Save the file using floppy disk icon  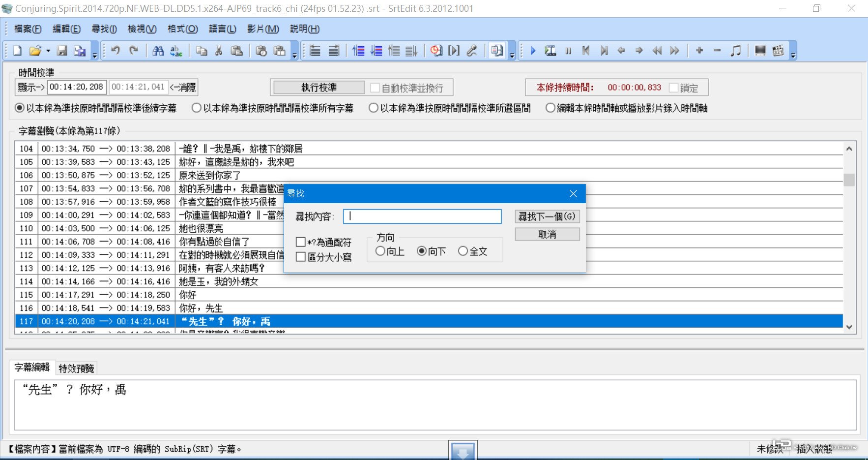(x=62, y=51)
